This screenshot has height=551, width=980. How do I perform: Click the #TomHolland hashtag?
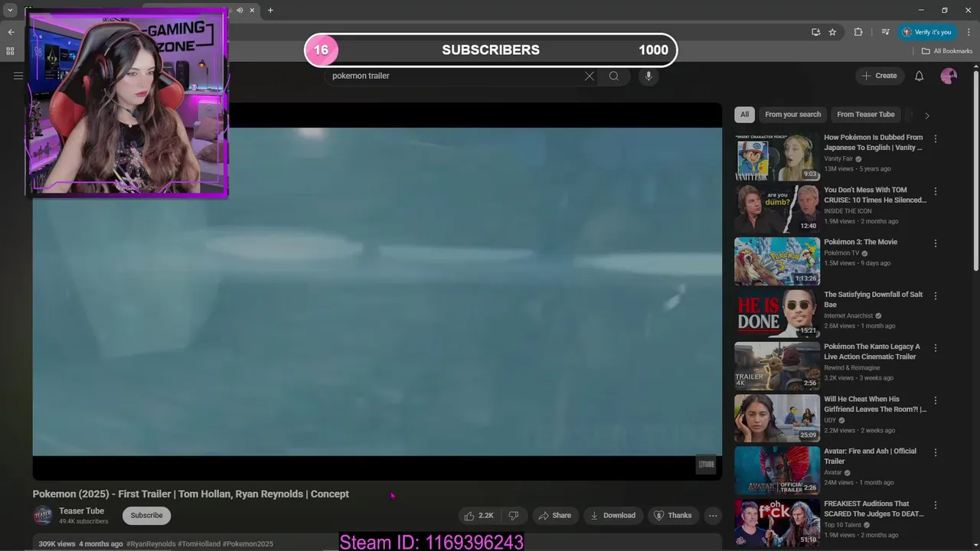[x=199, y=544]
